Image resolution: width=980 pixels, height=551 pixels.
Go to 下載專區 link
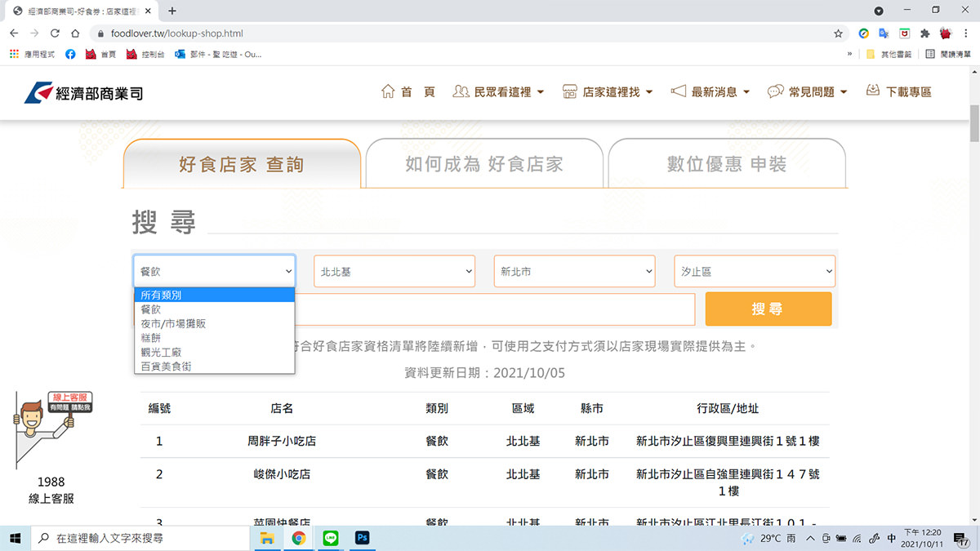(x=898, y=92)
